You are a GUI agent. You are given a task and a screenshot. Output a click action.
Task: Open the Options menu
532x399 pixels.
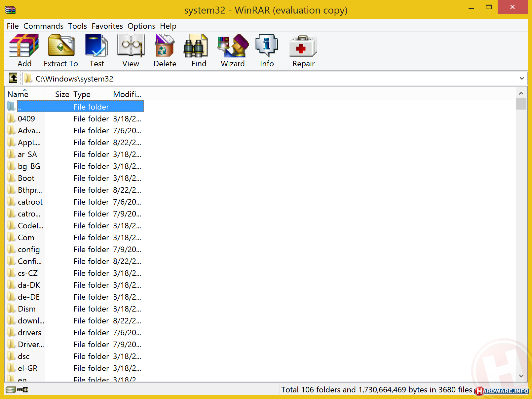pyautogui.click(x=141, y=26)
